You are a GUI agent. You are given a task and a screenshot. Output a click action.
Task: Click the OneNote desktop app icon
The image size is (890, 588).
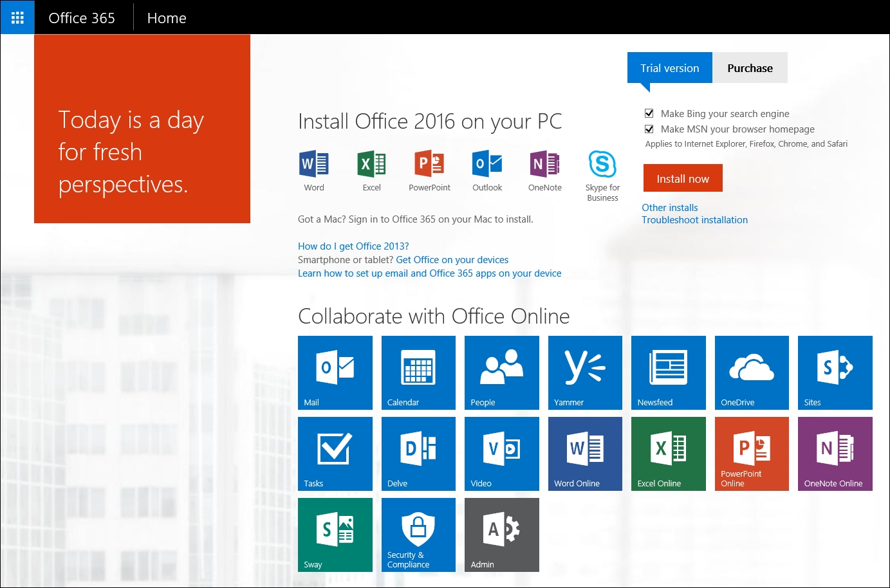(544, 164)
